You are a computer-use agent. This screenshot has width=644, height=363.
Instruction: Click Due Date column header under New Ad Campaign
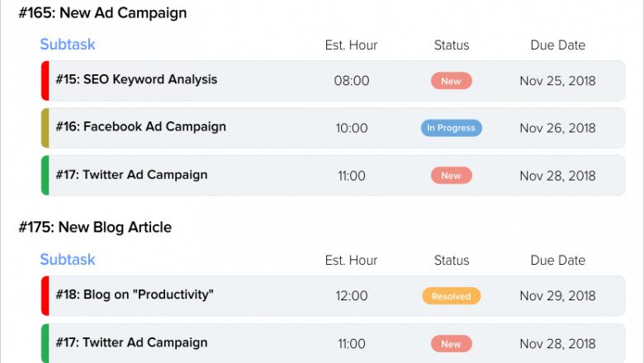coord(557,45)
